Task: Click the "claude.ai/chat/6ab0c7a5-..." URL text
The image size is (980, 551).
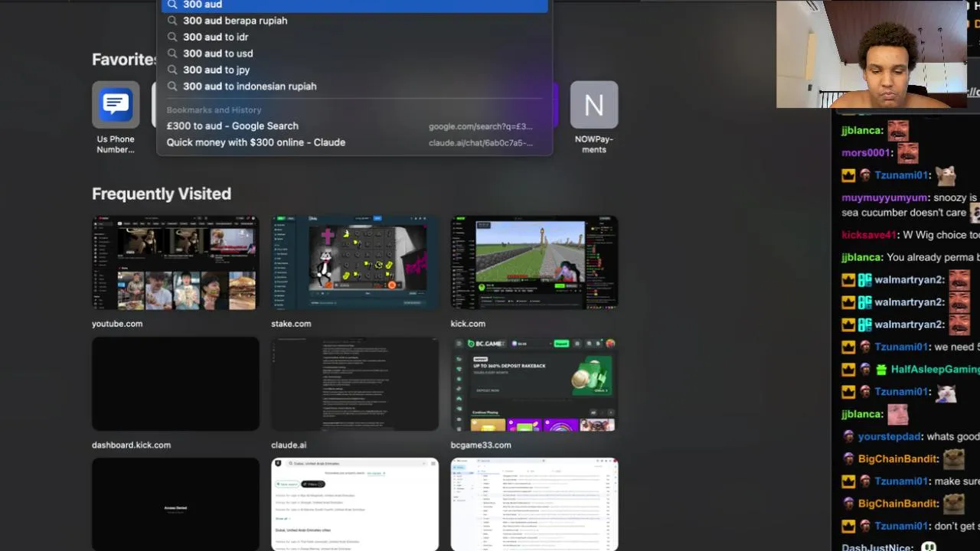Action: tap(481, 142)
